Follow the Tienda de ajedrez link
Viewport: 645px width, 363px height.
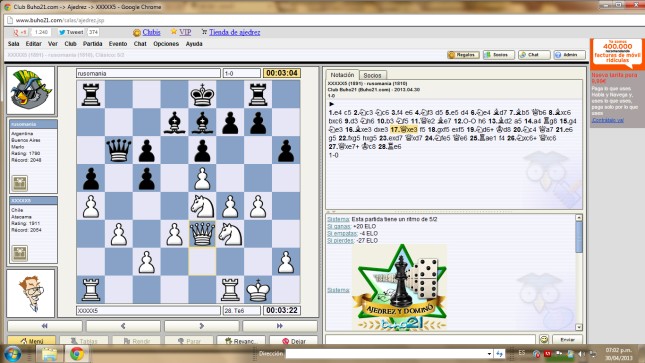pyautogui.click(x=234, y=32)
